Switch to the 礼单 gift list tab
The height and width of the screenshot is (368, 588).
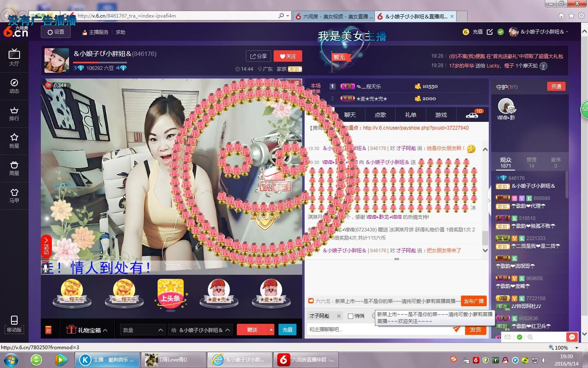tap(410, 115)
